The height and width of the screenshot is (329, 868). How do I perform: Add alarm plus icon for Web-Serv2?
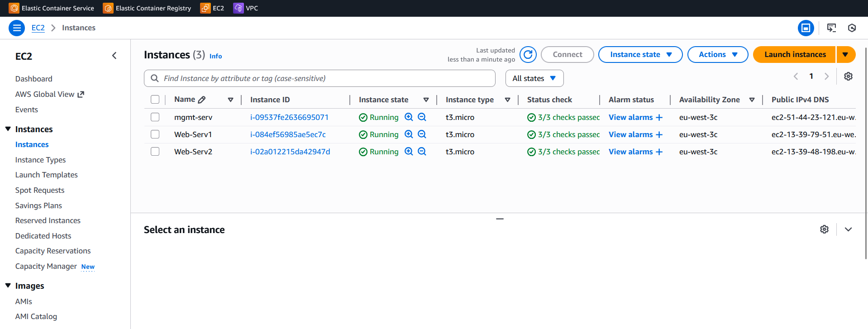[x=659, y=152]
